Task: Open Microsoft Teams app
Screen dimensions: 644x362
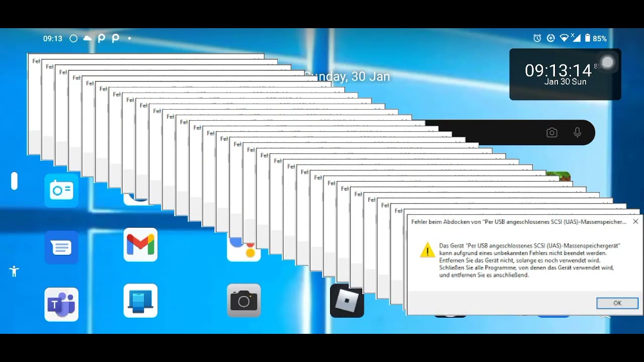Action: point(61,304)
